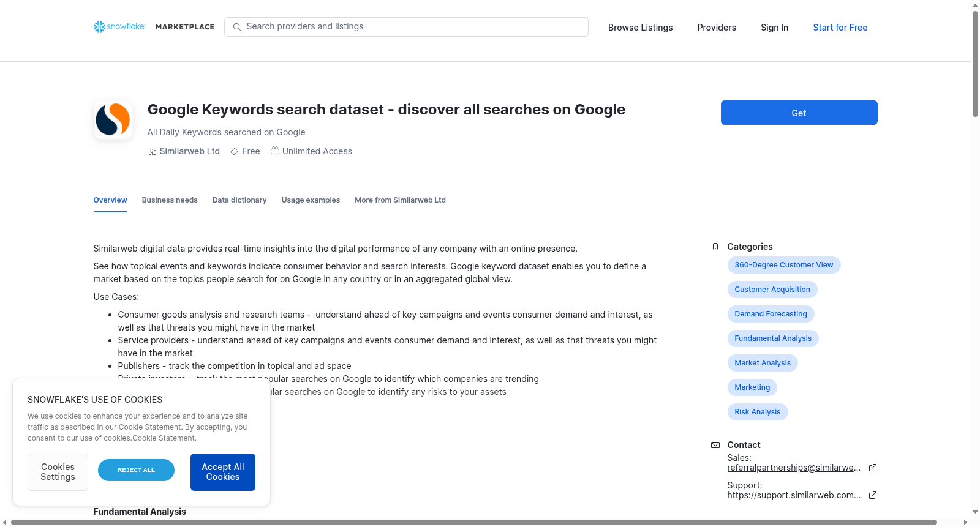
Task: Click the MARKETPLACE label in the header
Action: click(185, 27)
